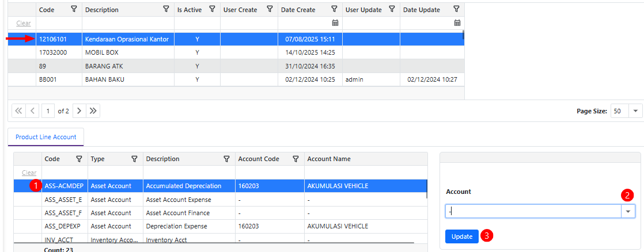Sort by Date Create column header
The image size is (644, 252).
[x=298, y=10]
